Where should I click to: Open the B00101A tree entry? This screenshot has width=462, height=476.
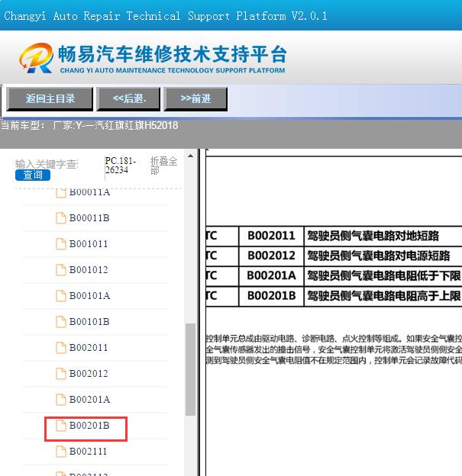(x=89, y=296)
